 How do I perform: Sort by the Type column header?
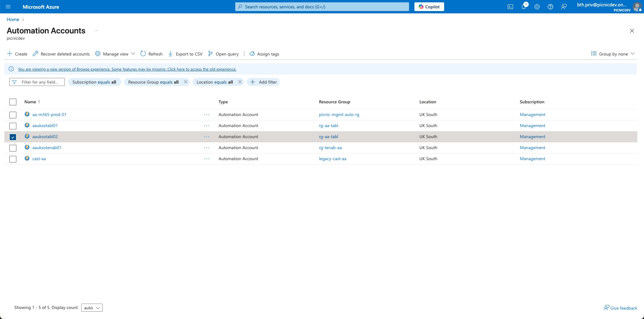tap(223, 102)
